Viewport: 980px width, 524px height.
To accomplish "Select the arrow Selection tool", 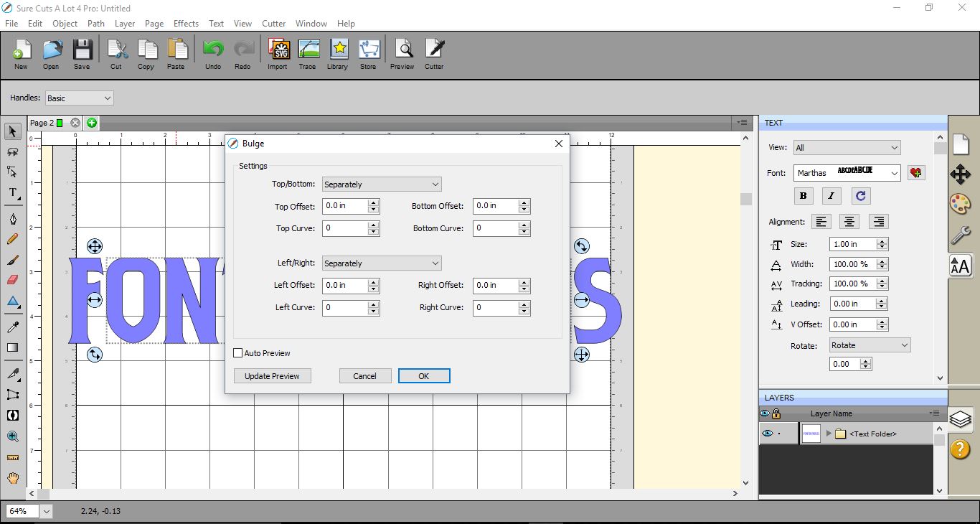I will point(12,131).
